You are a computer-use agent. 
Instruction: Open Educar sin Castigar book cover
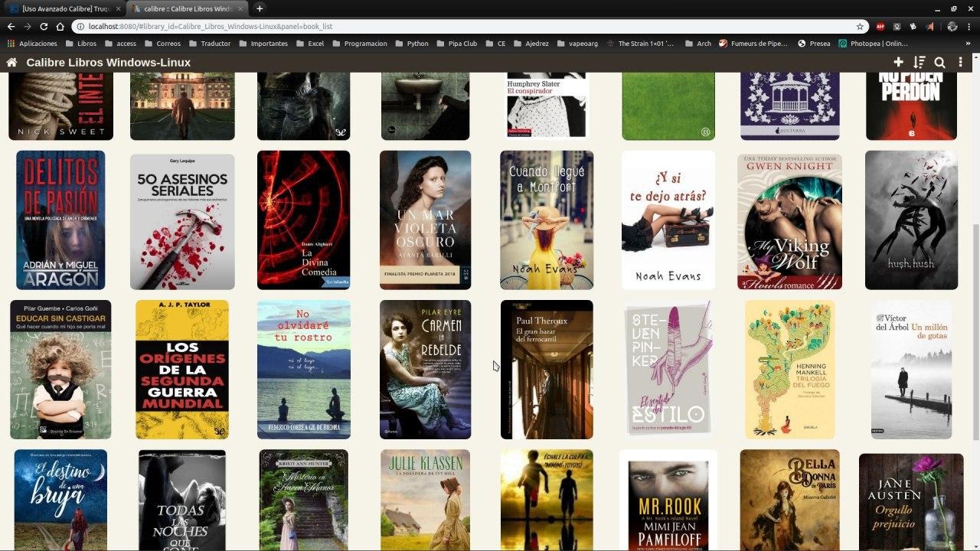coord(60,370)
